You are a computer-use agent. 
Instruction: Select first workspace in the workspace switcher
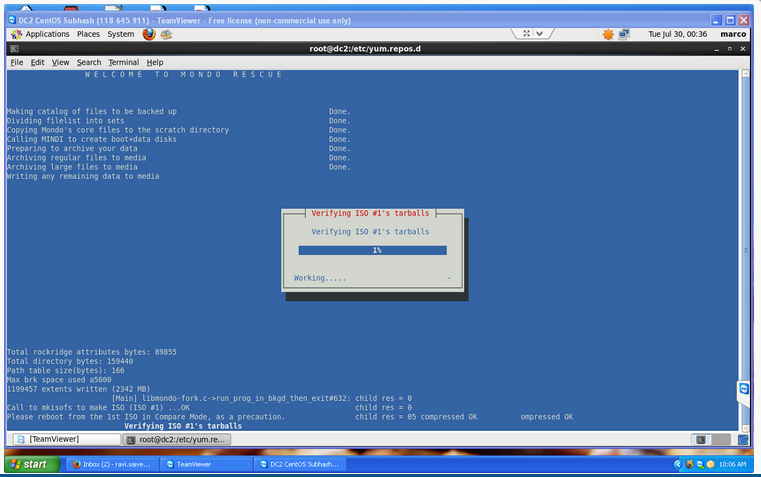(x=702, y=439)
